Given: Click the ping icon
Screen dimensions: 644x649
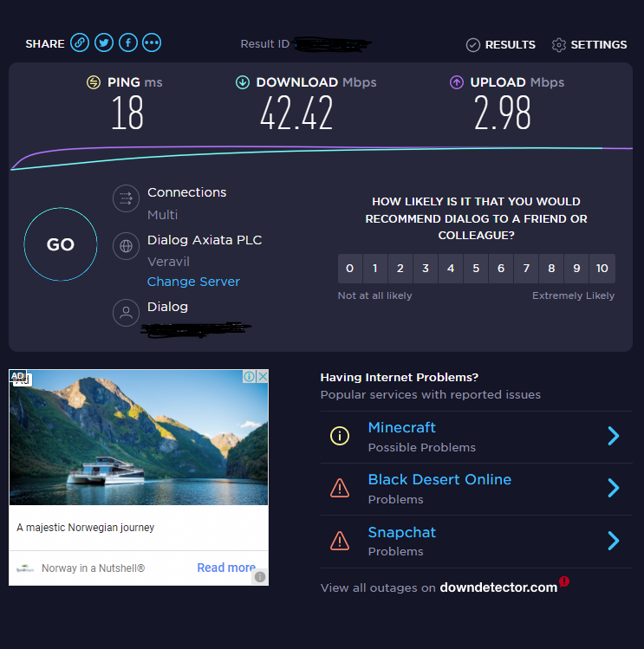Looking at the screenshot, I should click(94, 82).
